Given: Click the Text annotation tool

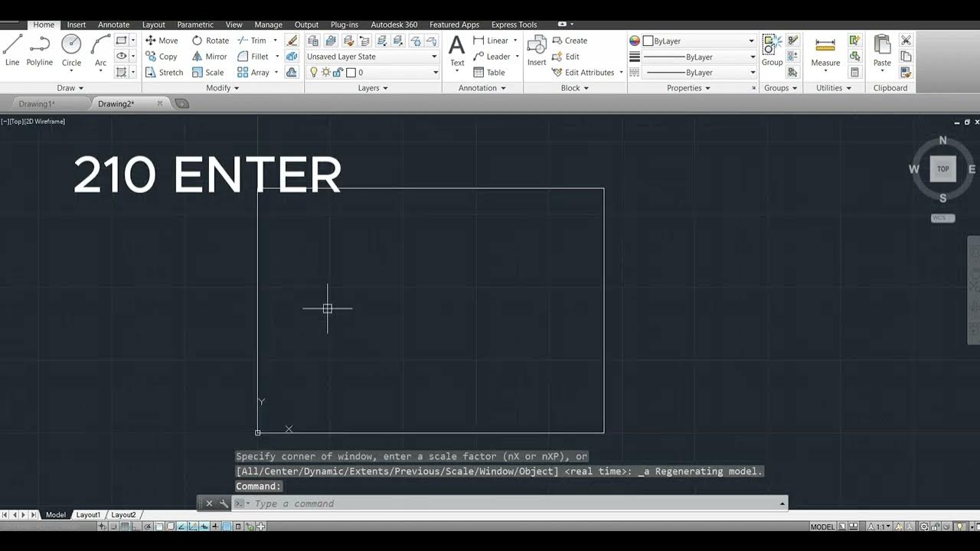Looking at the screenshot, I should (x=457, y=51).
